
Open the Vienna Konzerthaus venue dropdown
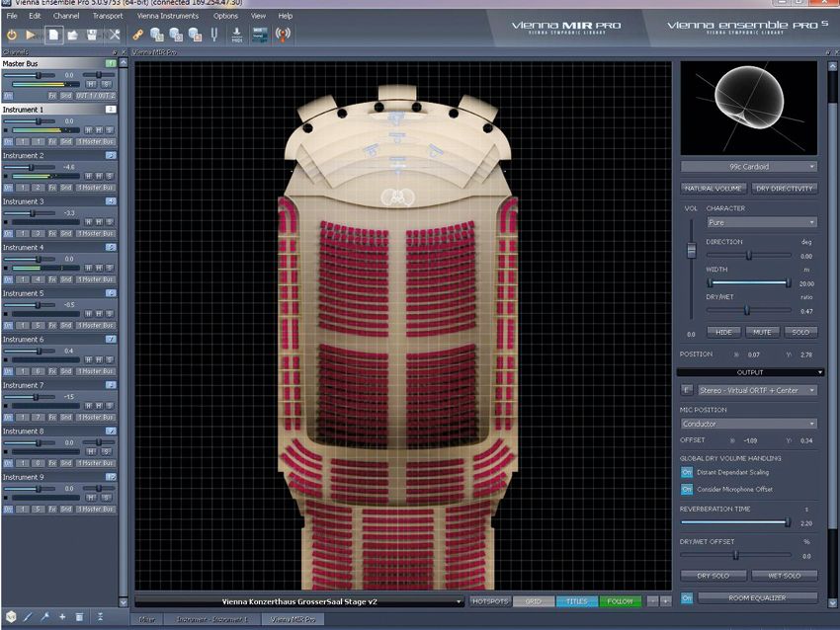pos(299,601)
